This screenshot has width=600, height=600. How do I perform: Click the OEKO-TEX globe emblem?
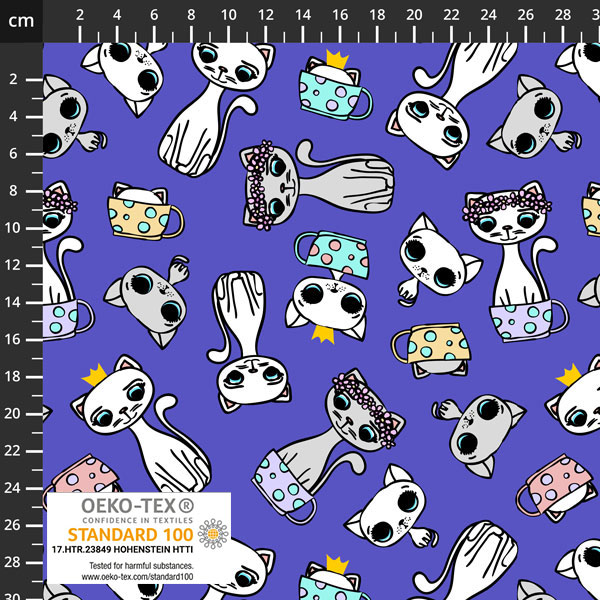click(213, 535)
